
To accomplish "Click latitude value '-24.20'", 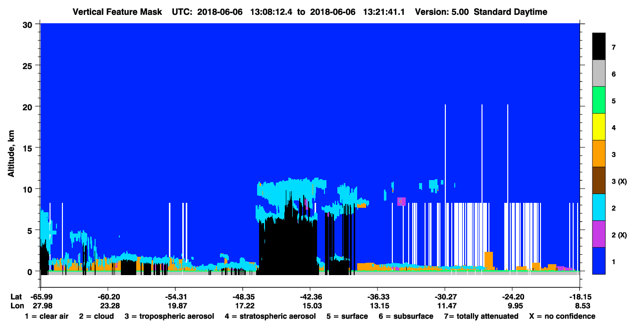I will click(513, 297).
